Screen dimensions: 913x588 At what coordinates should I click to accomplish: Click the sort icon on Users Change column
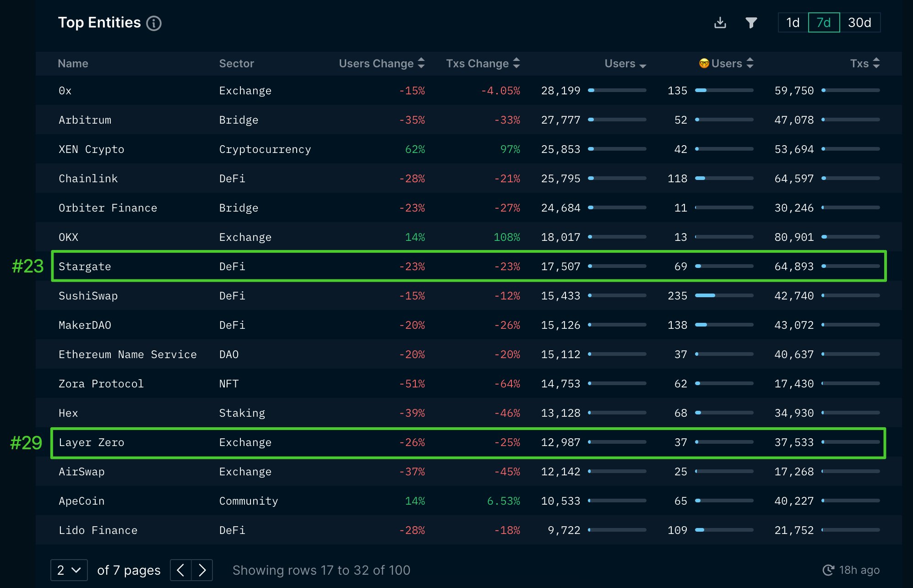(x=421, y=63)
